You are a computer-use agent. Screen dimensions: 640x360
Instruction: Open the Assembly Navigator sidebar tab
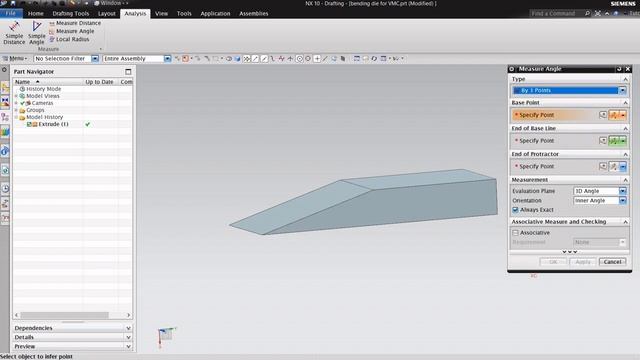click(5, 87)
